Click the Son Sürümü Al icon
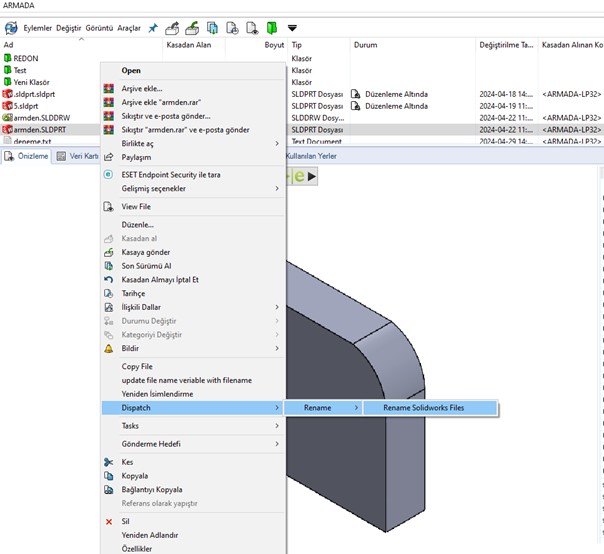 coord(109,266)
